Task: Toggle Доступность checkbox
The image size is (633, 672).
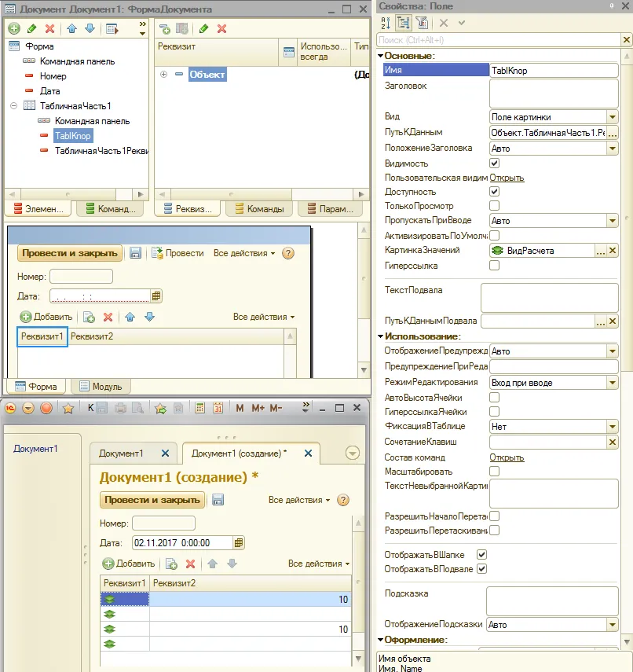Action: coord(494,192)
